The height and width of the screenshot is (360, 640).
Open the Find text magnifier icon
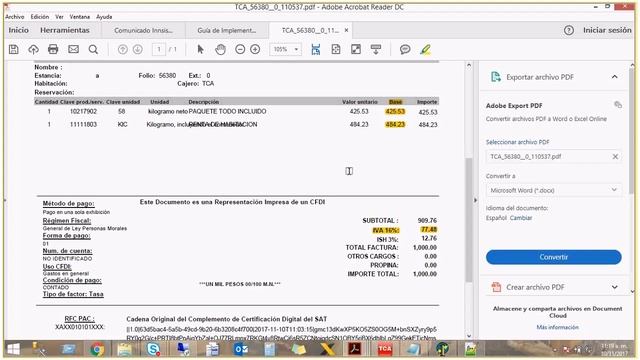point(93,49)
